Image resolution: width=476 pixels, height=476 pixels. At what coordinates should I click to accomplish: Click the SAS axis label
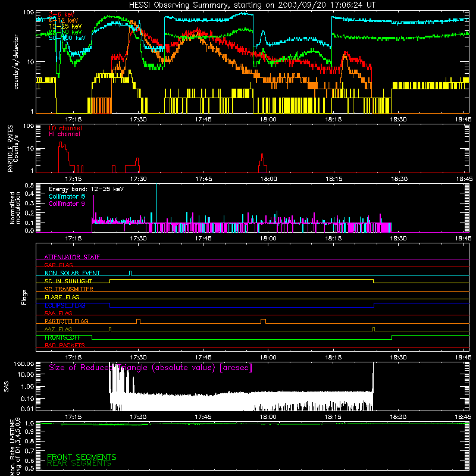(x=6, y=387)
